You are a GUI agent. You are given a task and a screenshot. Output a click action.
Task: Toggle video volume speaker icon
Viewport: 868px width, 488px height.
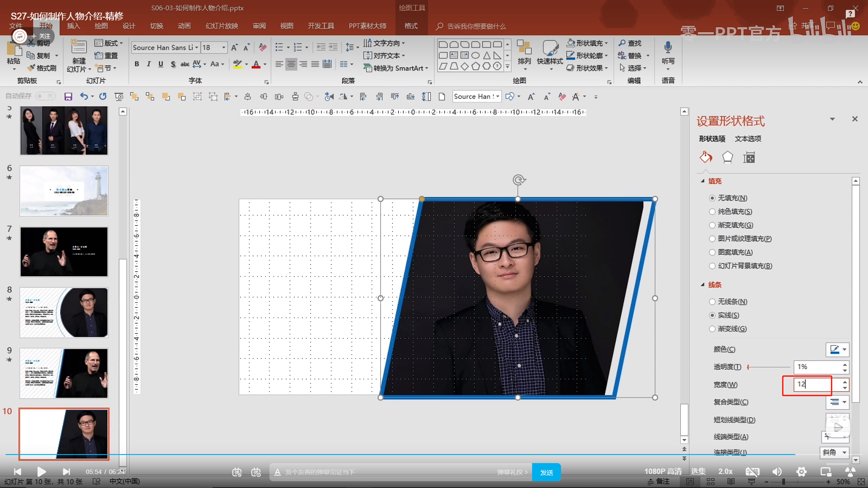[x=777, y=472]
